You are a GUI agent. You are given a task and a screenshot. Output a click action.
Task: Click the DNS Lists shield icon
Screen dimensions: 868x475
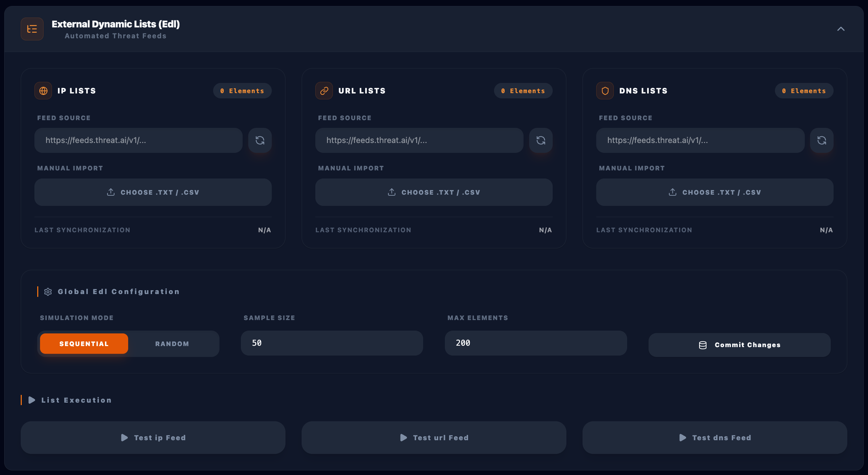click(x=605, y=91)
